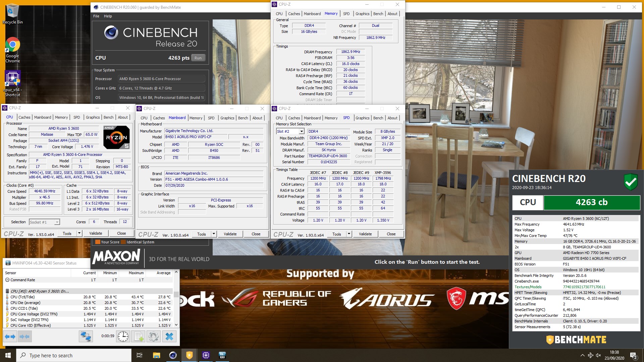Click Validate in the CPU-Z Mainboard window
The width and height of the screenshot is (644, 362).
click(x=230, y=234)
